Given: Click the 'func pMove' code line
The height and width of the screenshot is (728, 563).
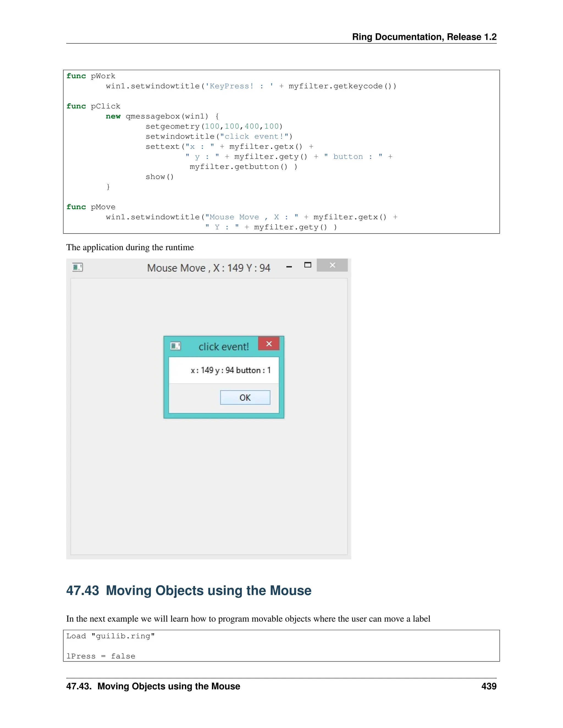Looking at the screenshot, I should pos(91,207).
